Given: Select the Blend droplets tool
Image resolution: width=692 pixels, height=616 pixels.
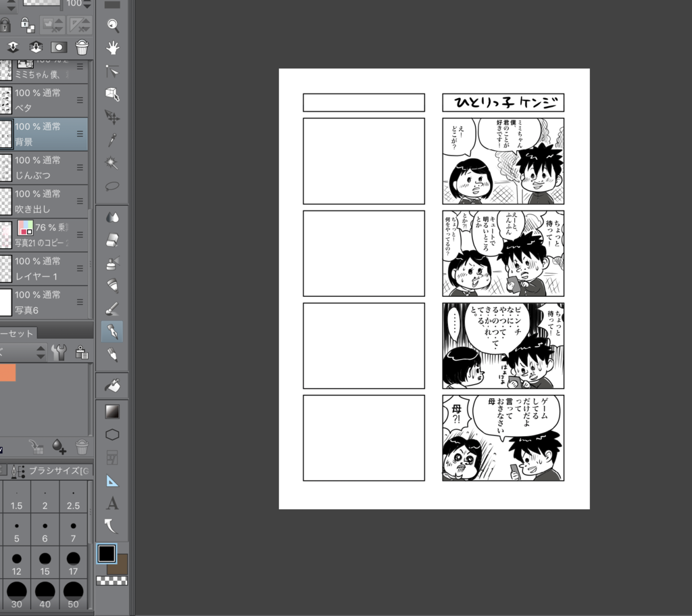Looking at the screenshot, I should point(113,217).
